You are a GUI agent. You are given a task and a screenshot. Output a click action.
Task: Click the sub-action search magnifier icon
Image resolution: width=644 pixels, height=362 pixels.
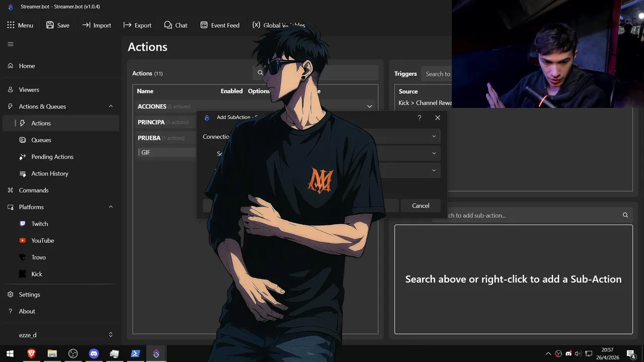coord(625,215)
